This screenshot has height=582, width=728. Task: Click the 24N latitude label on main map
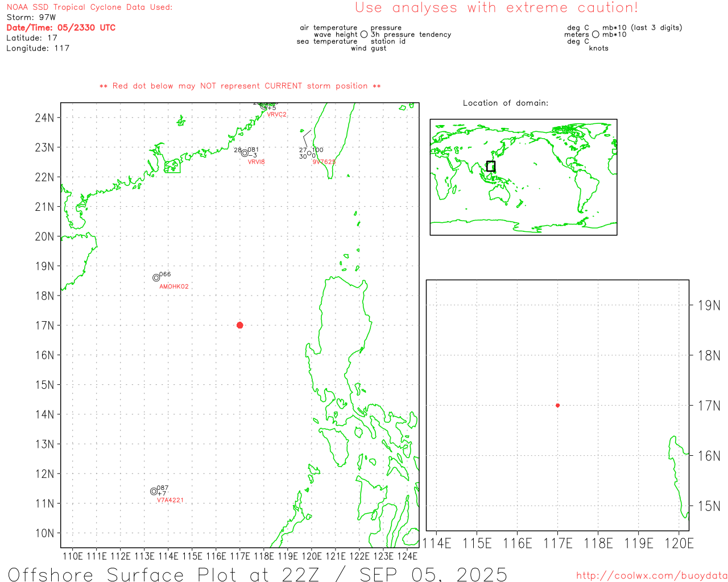tap(44, 118)
